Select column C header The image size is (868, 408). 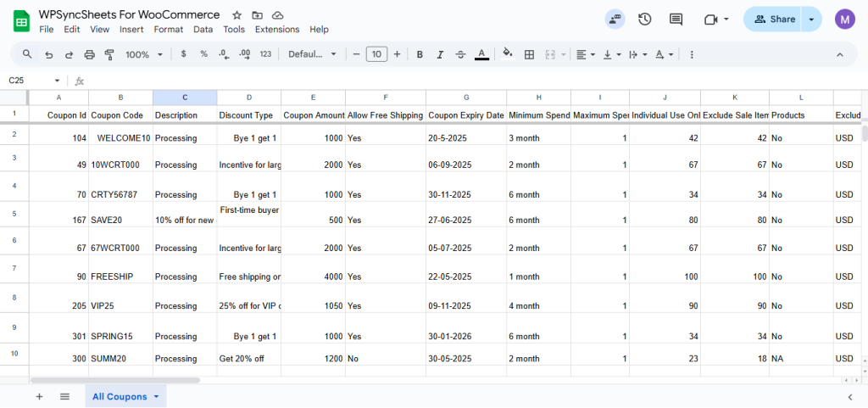tap(185, 98)
